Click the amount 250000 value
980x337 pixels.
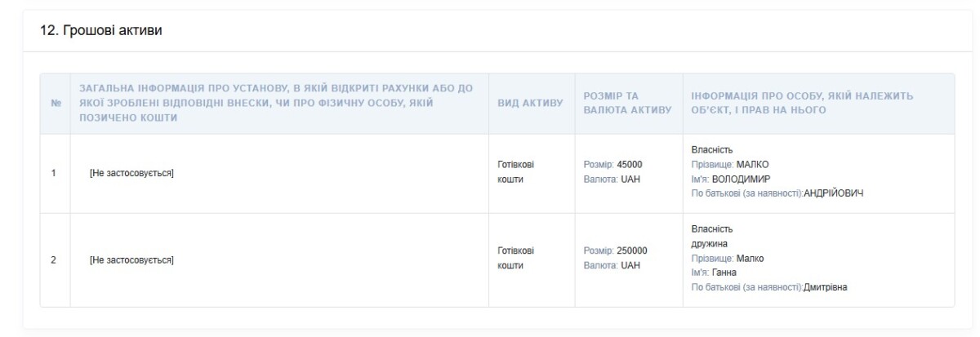(632, 251)
